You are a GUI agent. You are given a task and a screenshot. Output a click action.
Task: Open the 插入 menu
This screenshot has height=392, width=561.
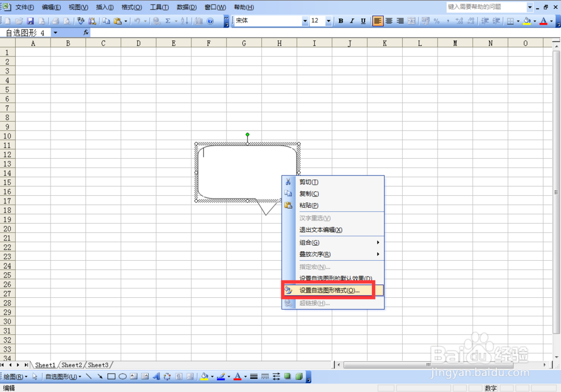(105, 7)
